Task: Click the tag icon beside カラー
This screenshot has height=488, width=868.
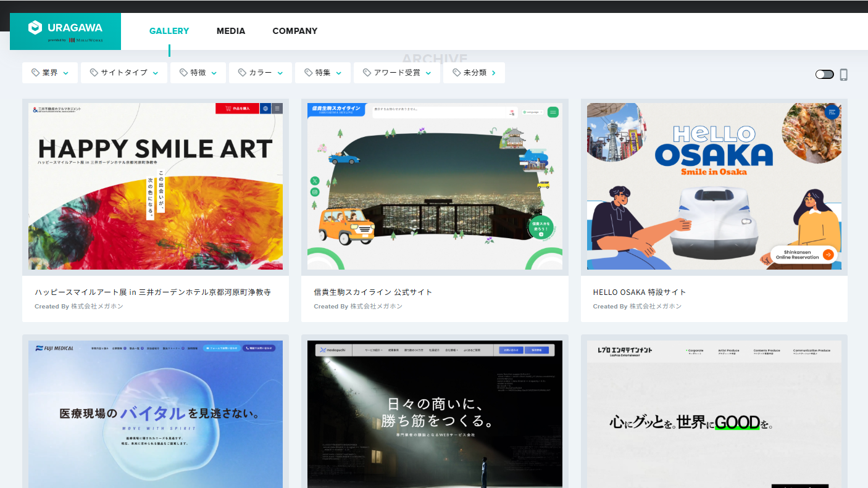Action: (x=242, y=73)
